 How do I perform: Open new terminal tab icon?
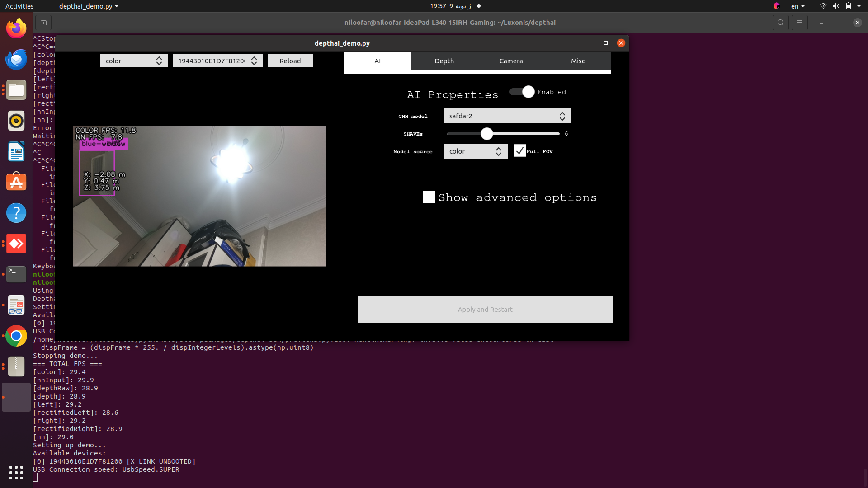(x=43, y=23)
